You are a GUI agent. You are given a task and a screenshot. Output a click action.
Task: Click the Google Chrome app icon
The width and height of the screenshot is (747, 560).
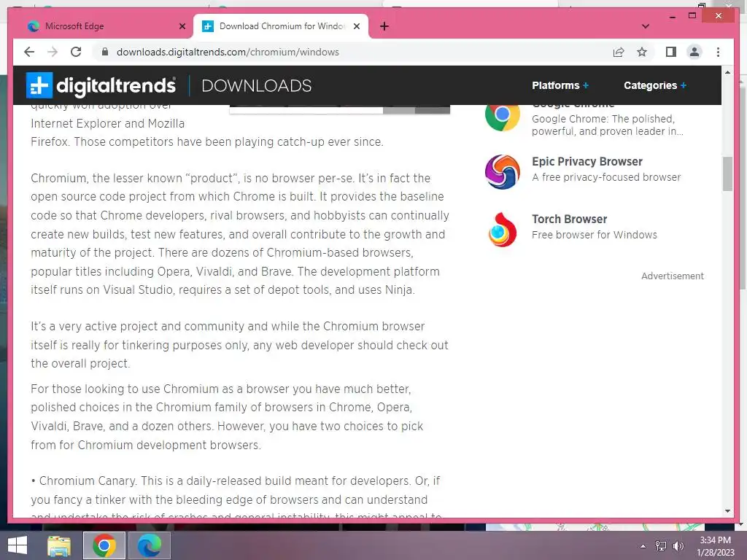coord(502,117)
